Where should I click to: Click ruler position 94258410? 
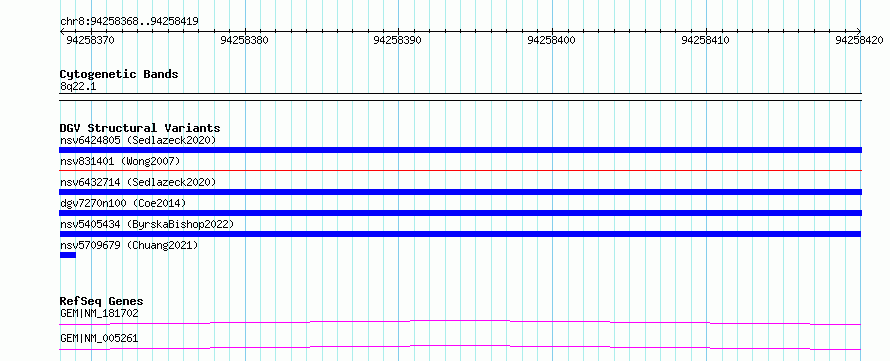(706, 40)
